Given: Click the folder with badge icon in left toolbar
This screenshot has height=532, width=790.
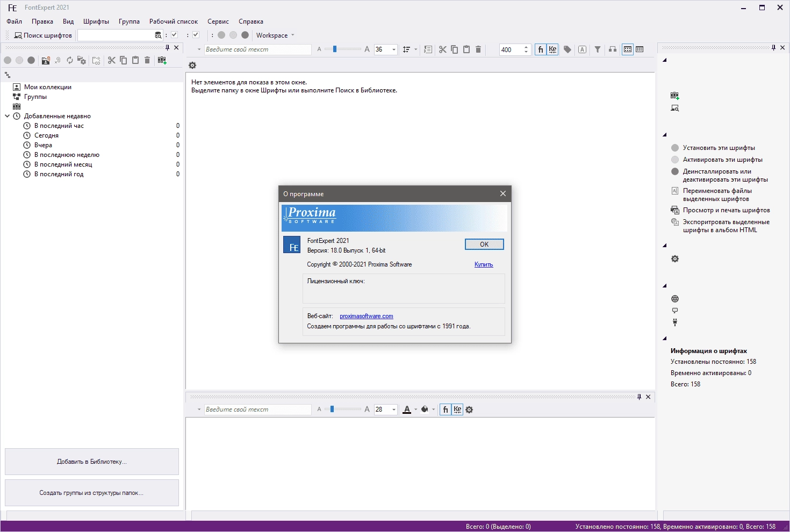Looking at the screenshot, I should [x=46, y=60].
